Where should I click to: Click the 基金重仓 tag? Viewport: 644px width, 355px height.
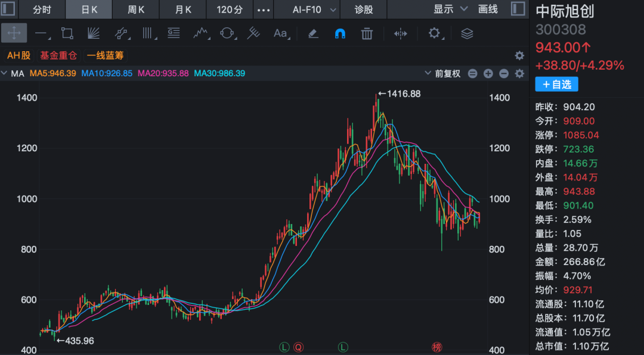click(58, 55)
